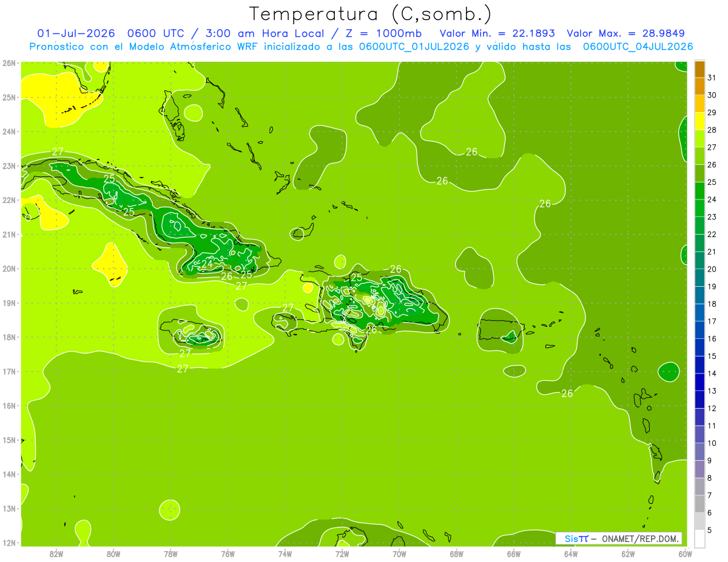The image size is (728, 562).
Task: Click the '74W' longitude axis label
Action: pos(285,554)
